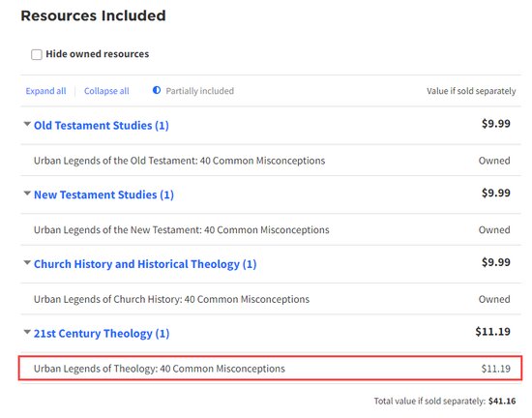Select Urban Legends of the New Testament row
The image size is (532, 418).
(x=271, y=229)
